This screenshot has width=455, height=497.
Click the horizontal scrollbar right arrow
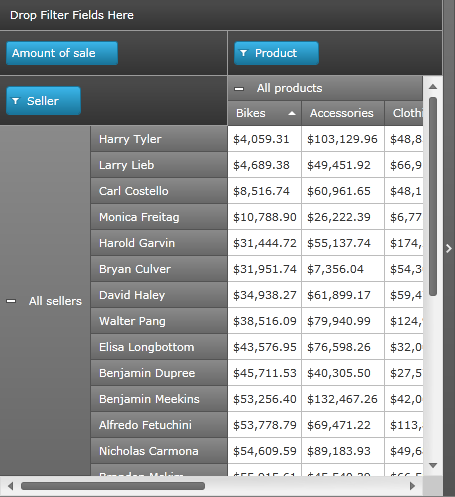tap(412, 486)
